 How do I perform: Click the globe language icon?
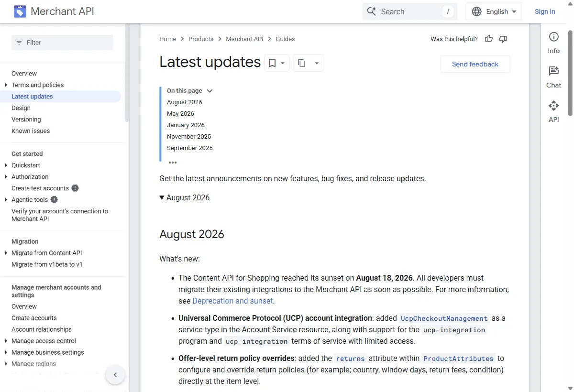pos(477,11)
